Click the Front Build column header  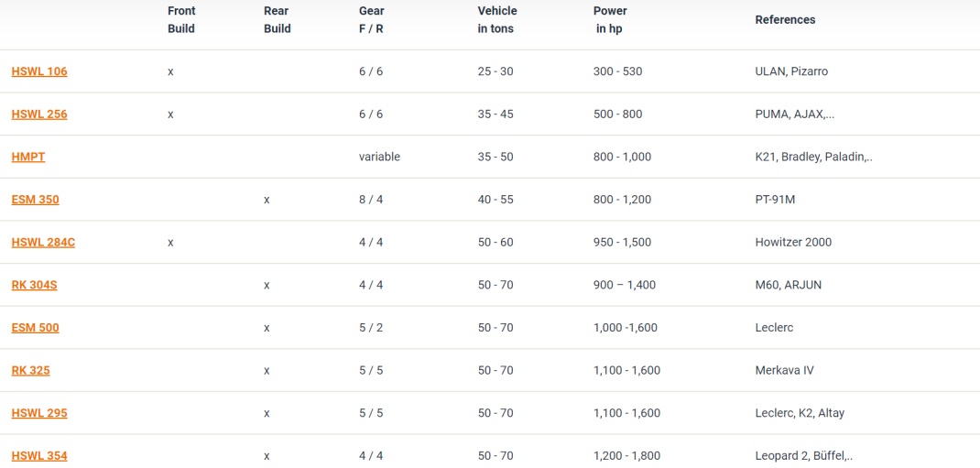click(x=181, y=19)
